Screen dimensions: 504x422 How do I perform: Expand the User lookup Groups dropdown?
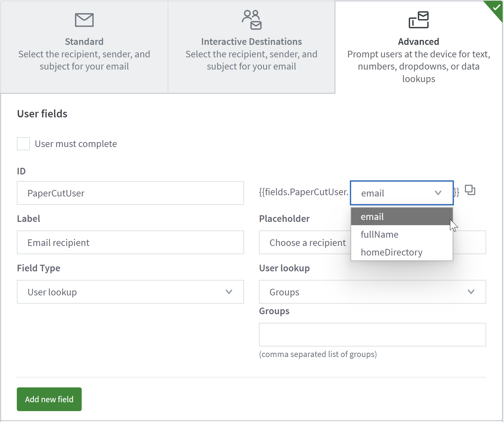coord(372,292)
